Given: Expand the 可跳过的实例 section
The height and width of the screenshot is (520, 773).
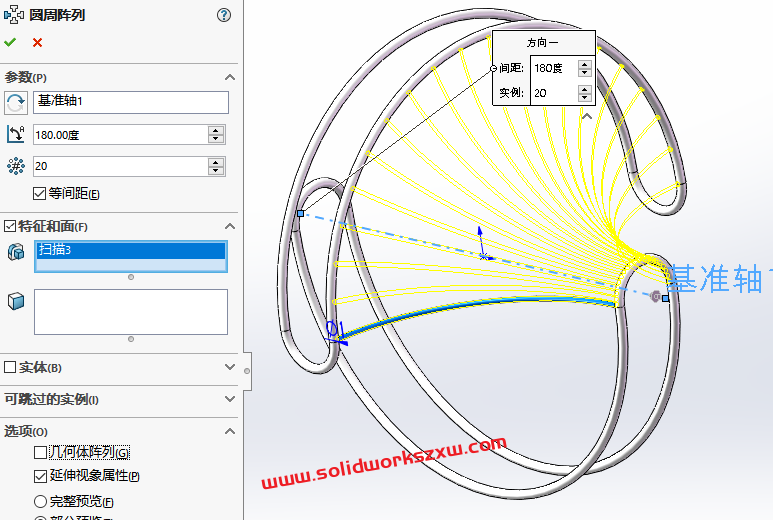Looking at the screenshot, I should [230, 399].
